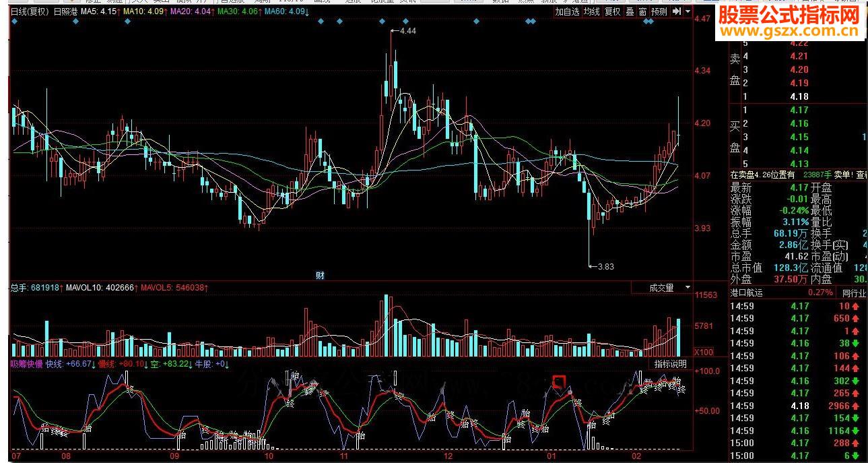Click the 在卖盘4.26位置有 alert message

click(x=762, y=175)
